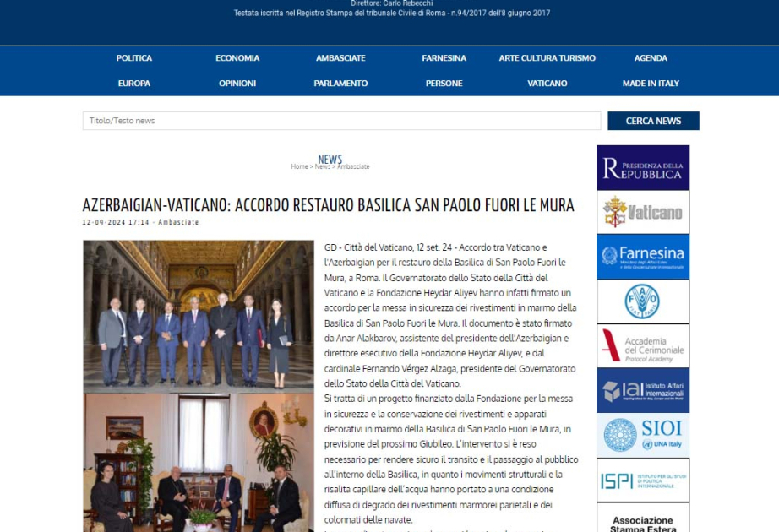Follow the Home breadcrumb link
This screenshot has height=532, width=779.
300,167
